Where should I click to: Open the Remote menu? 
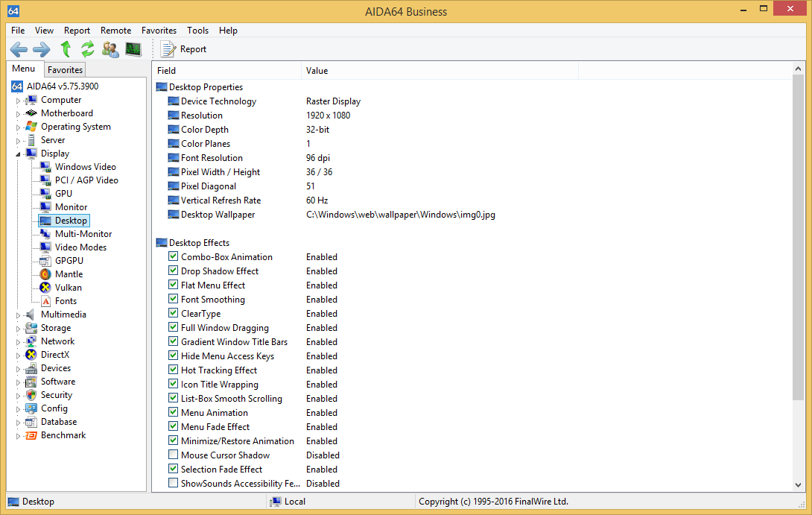116,31
